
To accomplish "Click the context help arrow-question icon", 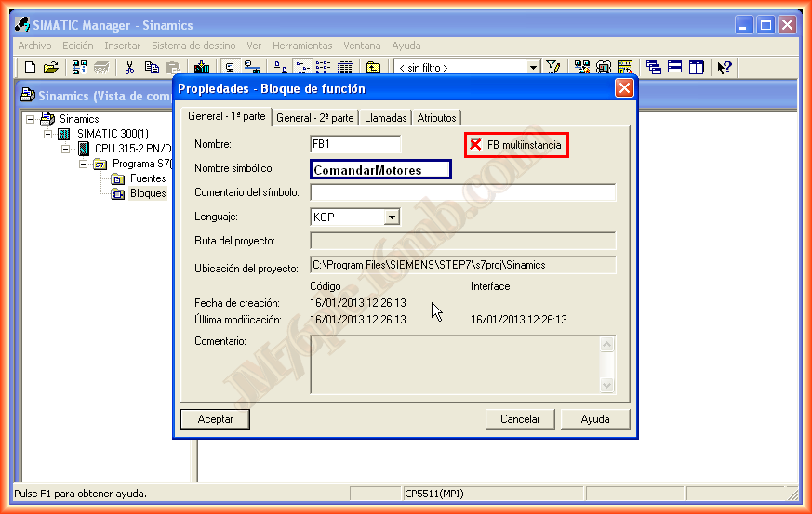I will [725, 68].
